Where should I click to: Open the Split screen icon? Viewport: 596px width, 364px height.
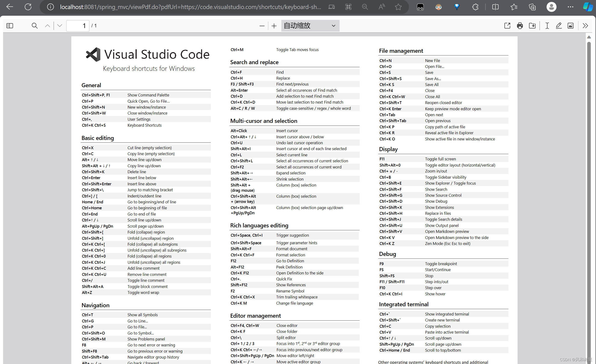(495, 7)
